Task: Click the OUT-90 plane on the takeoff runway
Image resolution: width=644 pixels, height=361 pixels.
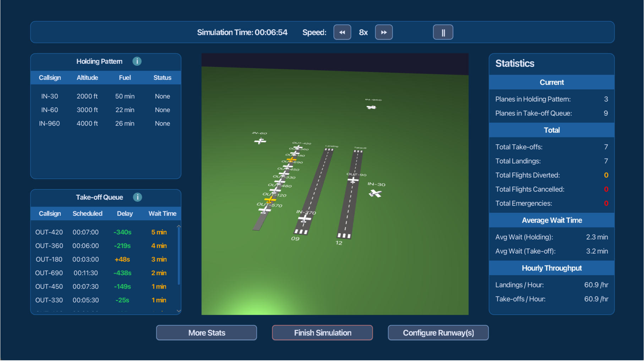Action: click(x=353, y=180)
